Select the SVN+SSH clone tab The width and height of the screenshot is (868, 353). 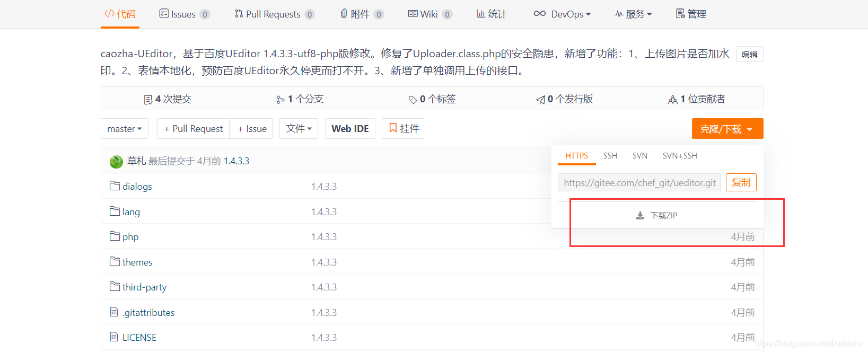pos(680,156)
